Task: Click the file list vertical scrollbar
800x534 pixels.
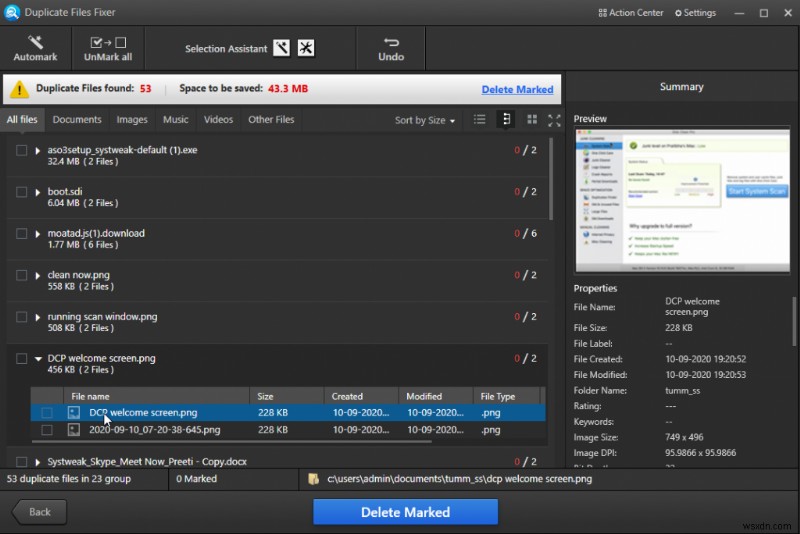Action: click(x=551, y=180)
